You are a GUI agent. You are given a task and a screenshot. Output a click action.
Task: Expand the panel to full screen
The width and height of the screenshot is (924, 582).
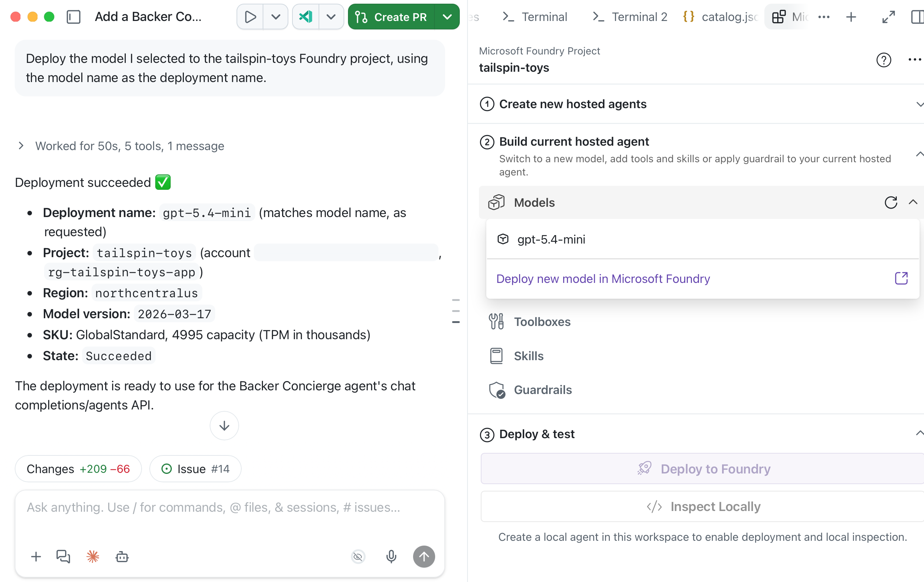pos(888,17)
